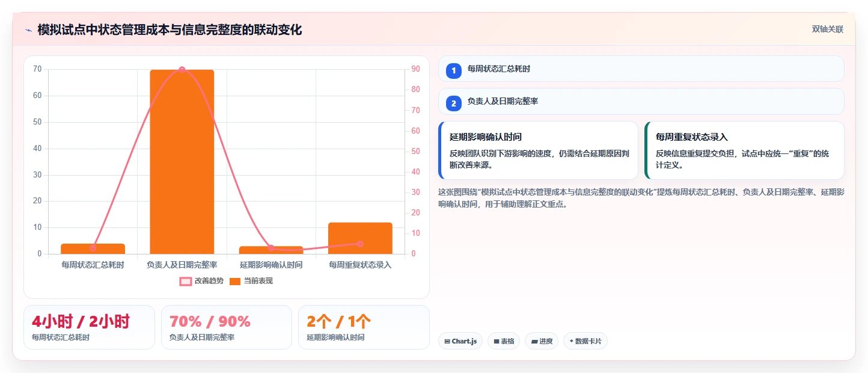Screen dimensions: 868x373
Task: Click the 双轴关联 label in header
Action: [x=828, y=29]
